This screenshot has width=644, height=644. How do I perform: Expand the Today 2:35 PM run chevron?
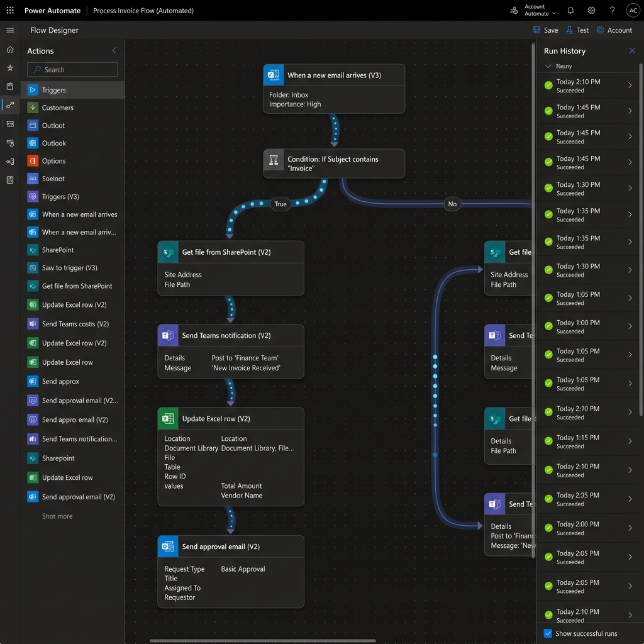coord(630,499)
